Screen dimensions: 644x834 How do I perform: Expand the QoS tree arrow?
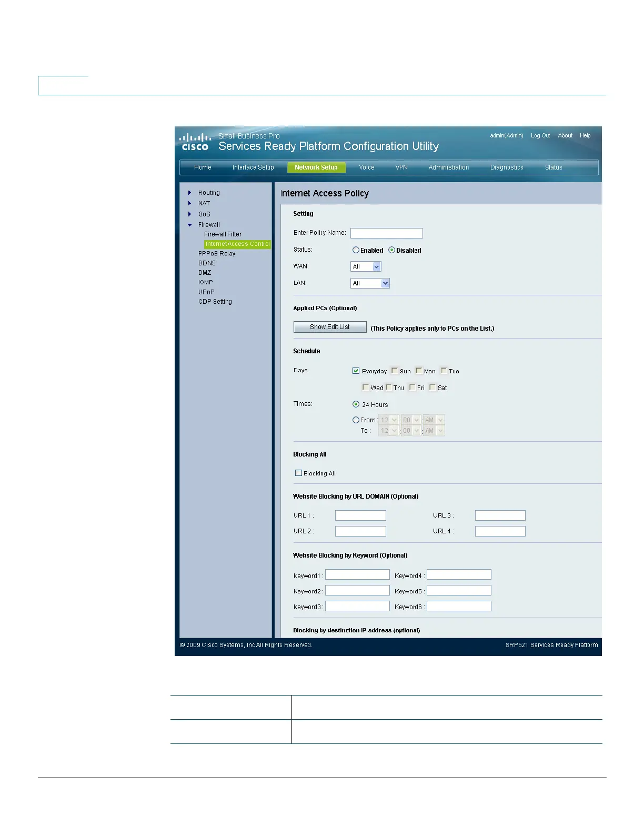190,214
